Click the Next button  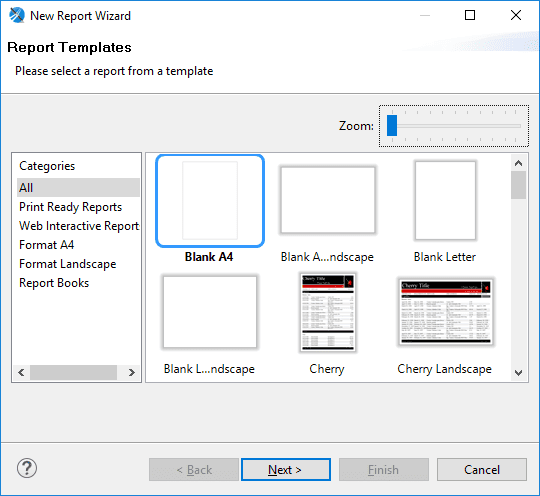[x=286, y=469]
